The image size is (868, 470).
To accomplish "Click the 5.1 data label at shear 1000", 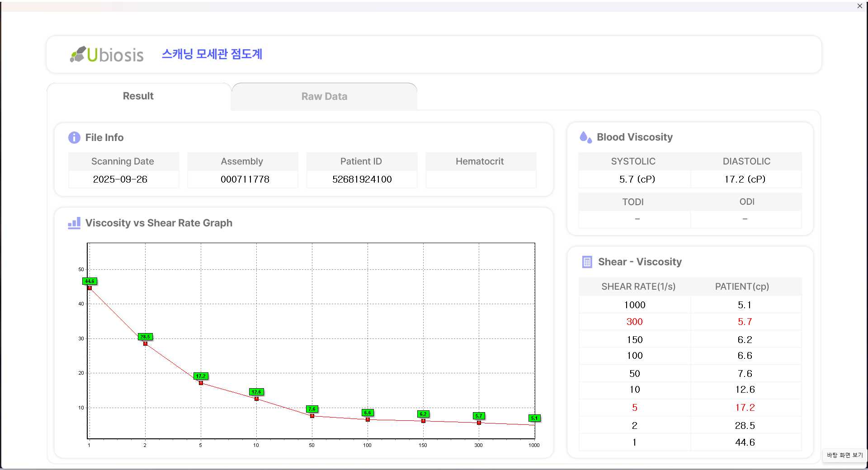I will click(x=534, y=418).
